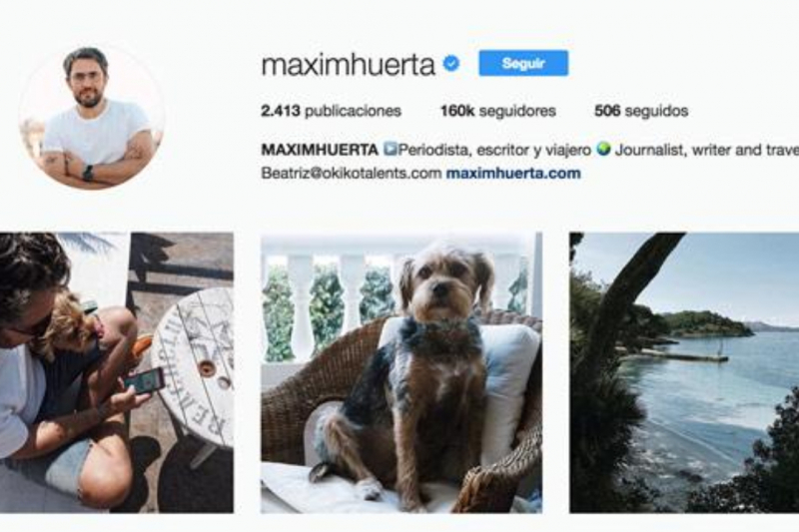The width and height of the screenshot is (799, 532).
Task: Open the coastal bay landscape photo
Action: [684, 372]
